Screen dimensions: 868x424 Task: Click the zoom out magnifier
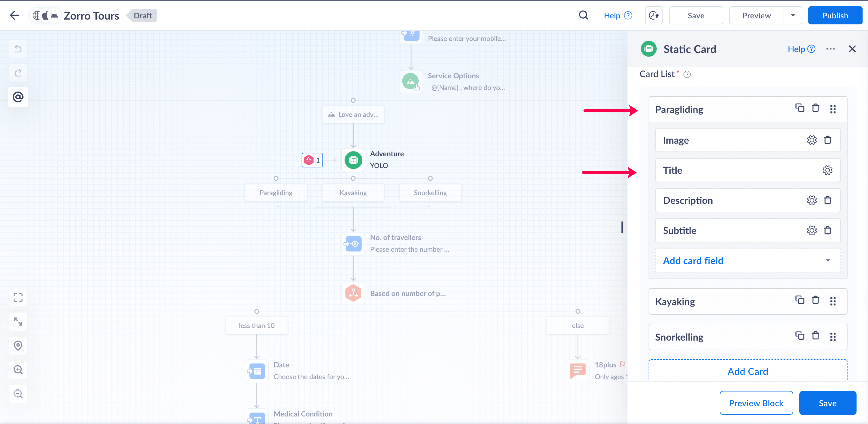[x=18, y=394]
